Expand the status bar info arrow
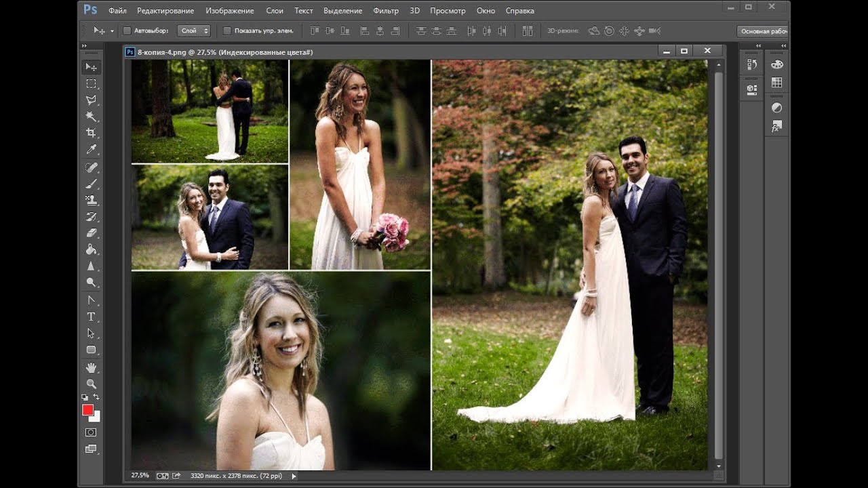This screenshot has height=488, width=868. (x=294, y=476)
